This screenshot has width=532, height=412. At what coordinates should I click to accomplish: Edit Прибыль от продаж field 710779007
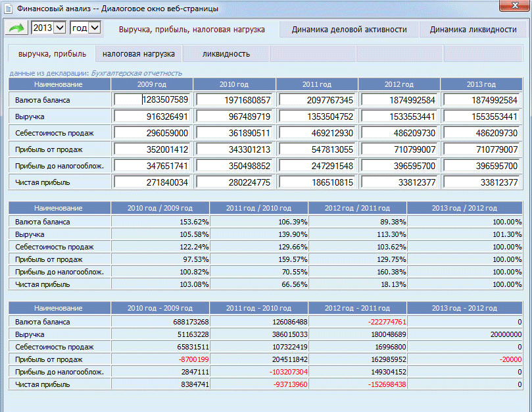click(x=481, y=149)
